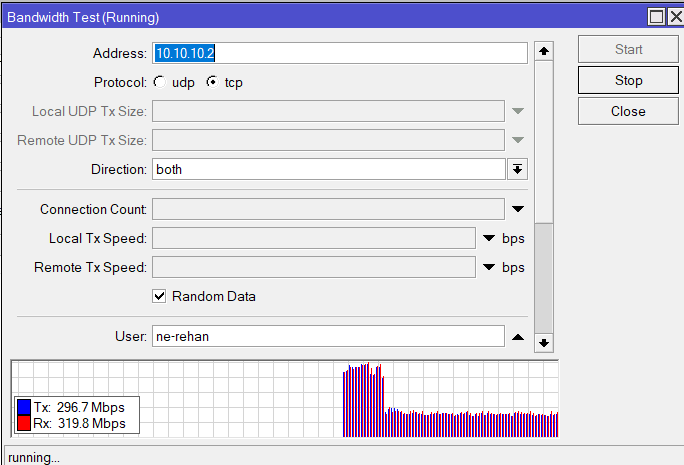This screenshot has height=465, width=684.
Task: Click the User field with ne-rehan
Action: [x=328, y=336]
